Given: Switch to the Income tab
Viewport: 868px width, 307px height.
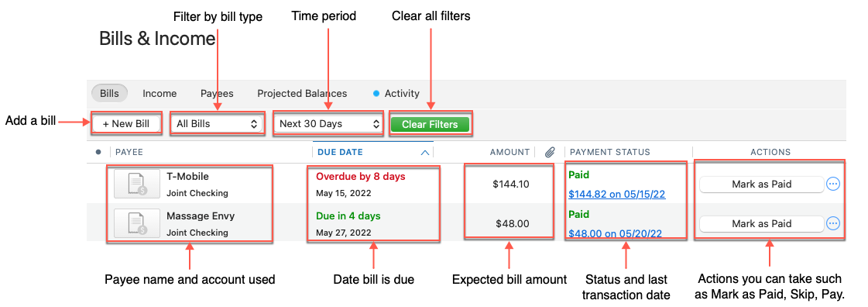Looking at the screenshot, I should click(160, 94).
